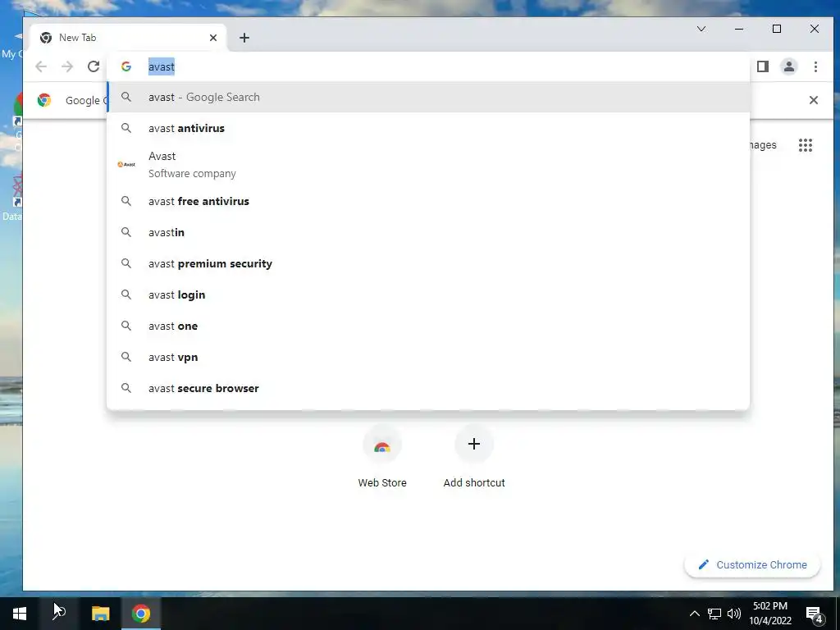The image size is (840, 630).
Task: Click the Chrome logo in the notification bar
Action: pos(44,100)
